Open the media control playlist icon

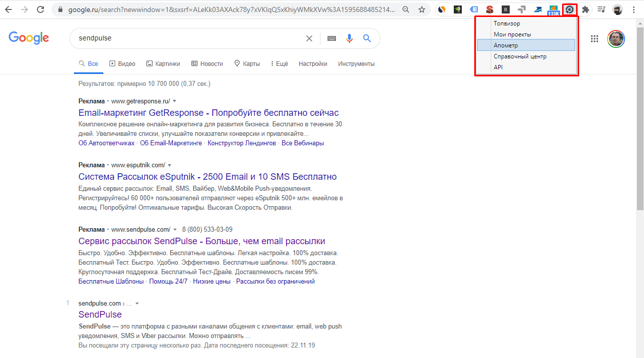pyautogui.click(x=602, y=9)
